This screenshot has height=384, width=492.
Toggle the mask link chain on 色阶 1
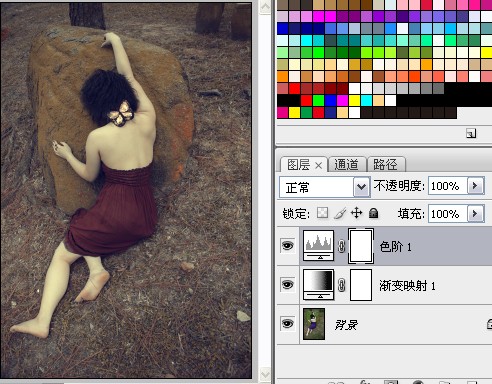[x=342, y=246]
